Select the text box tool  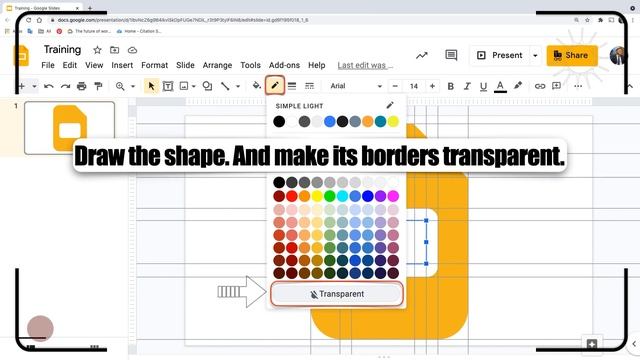coord(168,86)
